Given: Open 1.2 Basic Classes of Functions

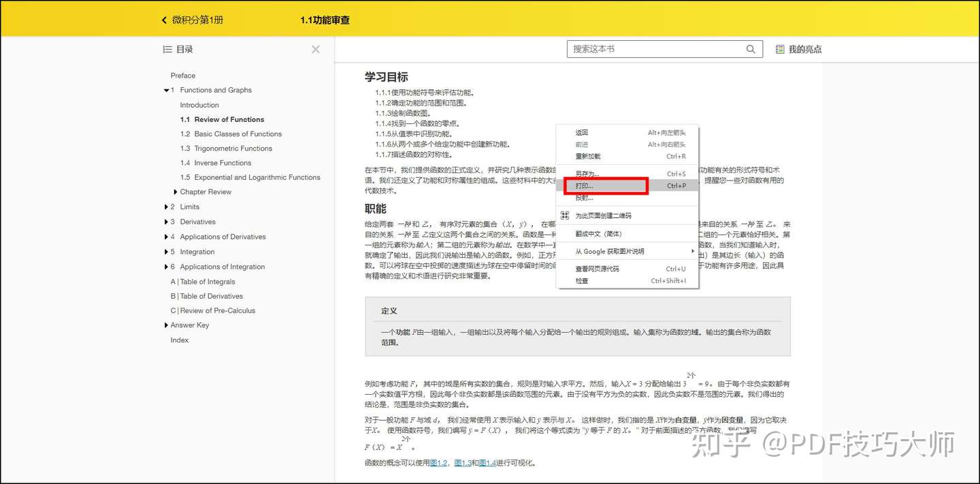Looking at the screenshot, I should click(x=231, y=134).
